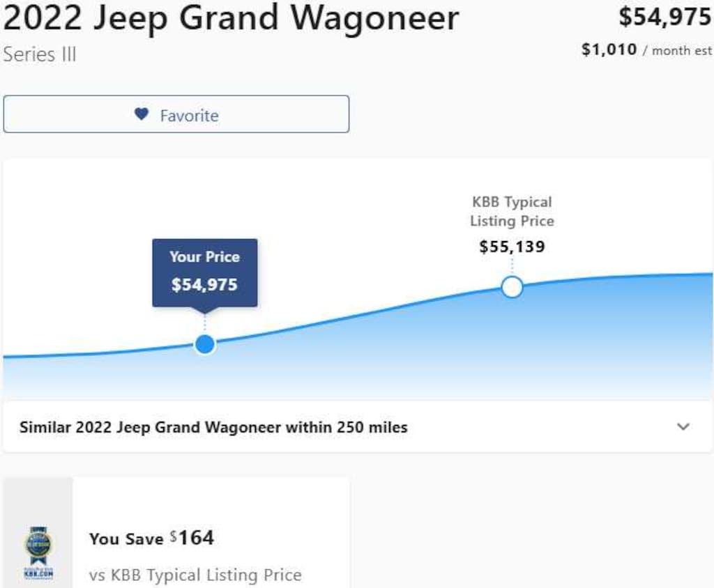Image resolution: width=714 pixels, height=588 pixels.
Task: Expand the similar vehicles chevron arrow
Action: tap(683, 427)
